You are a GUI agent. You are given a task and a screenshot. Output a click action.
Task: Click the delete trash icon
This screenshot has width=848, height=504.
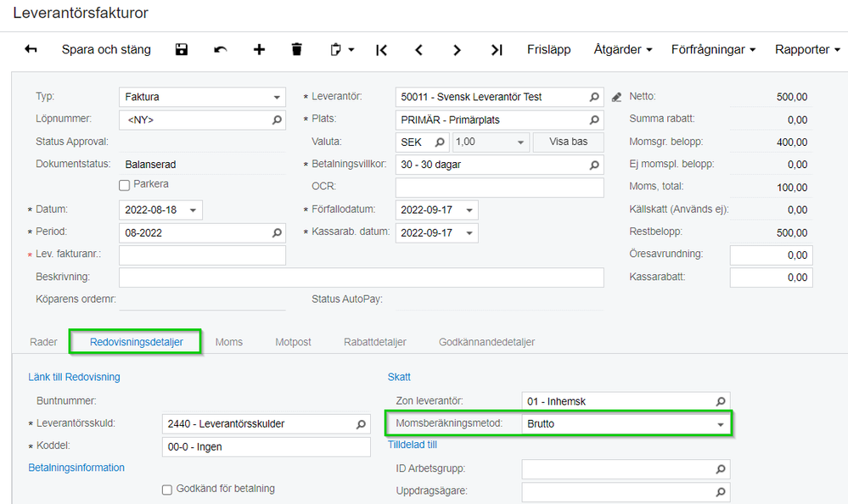pos(296,50)
